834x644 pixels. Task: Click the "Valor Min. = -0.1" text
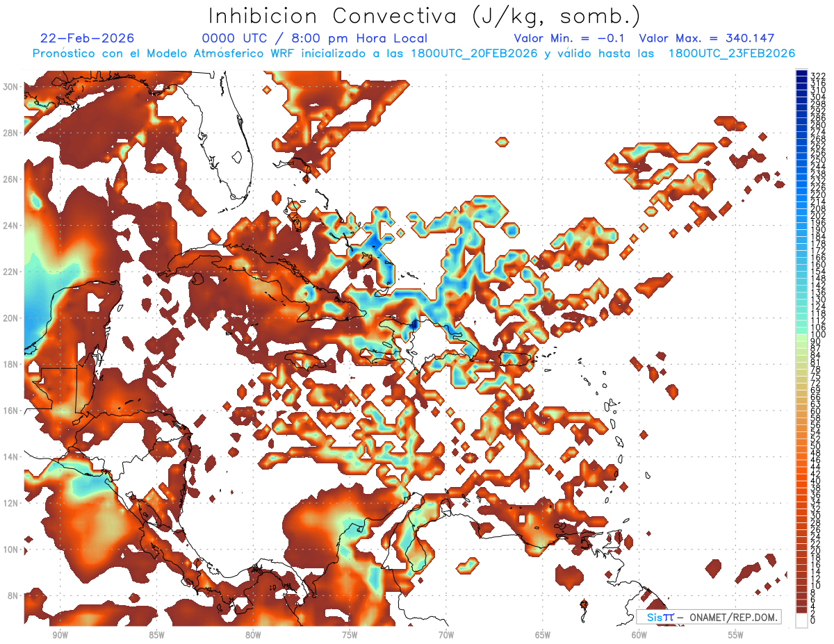click(x=570, y=38)
